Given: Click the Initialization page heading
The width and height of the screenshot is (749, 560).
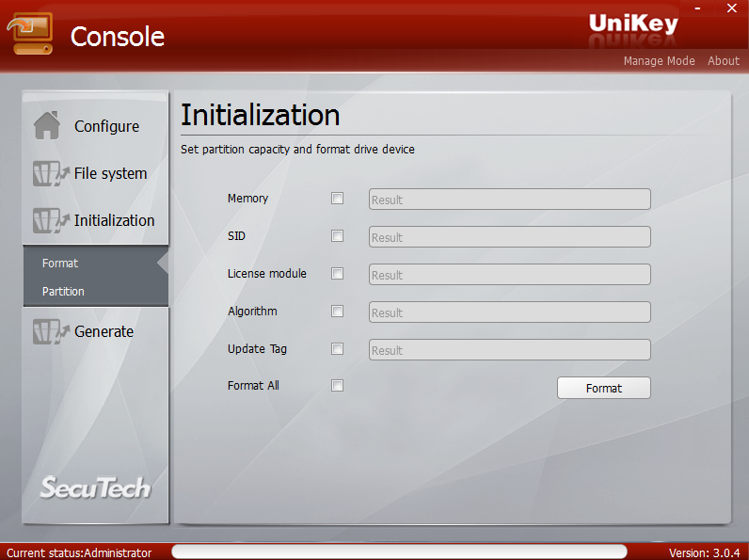Looking at the screenshot, I should point(261,115).
